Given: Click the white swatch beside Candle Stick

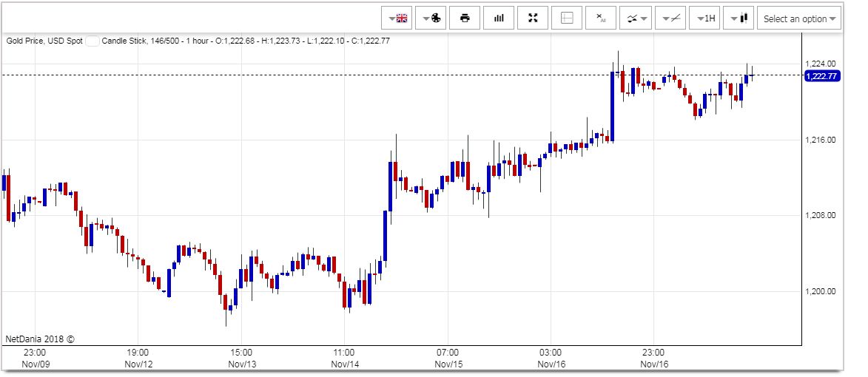Looking at the screenshot, I should pyautogui.click(x=92, y=41).
